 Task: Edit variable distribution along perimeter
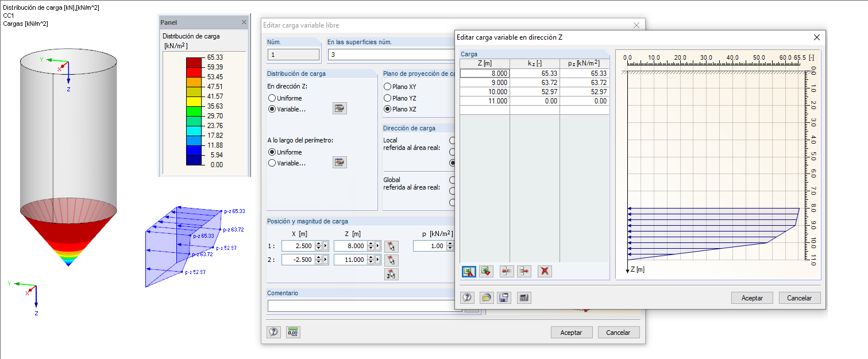pyautogui.click(x=340, y=163)
